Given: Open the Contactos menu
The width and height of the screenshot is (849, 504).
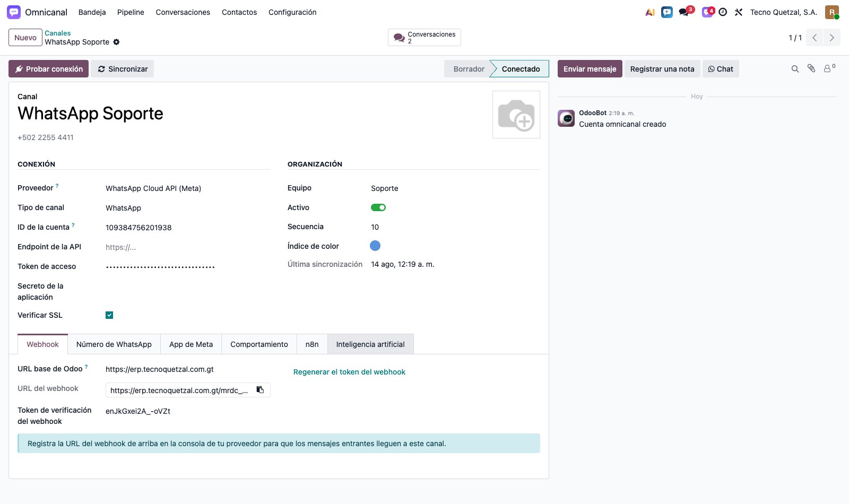Looking at the screenshot, I should (x=239, y=12).
